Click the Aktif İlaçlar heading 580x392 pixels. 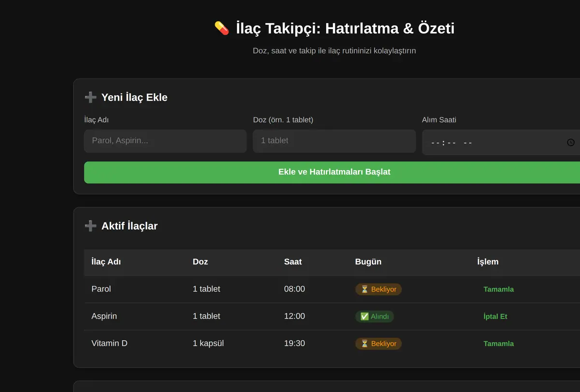coord(130,226)
